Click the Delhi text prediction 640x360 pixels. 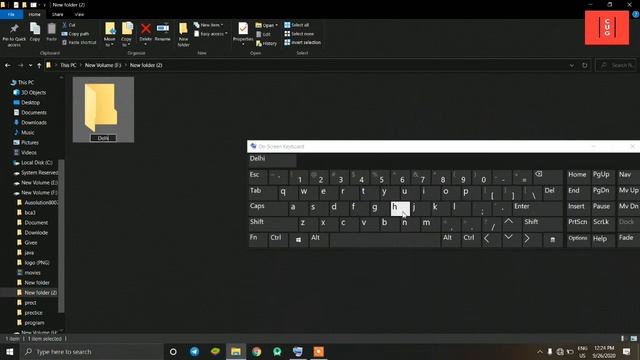(x=272, y=160)
